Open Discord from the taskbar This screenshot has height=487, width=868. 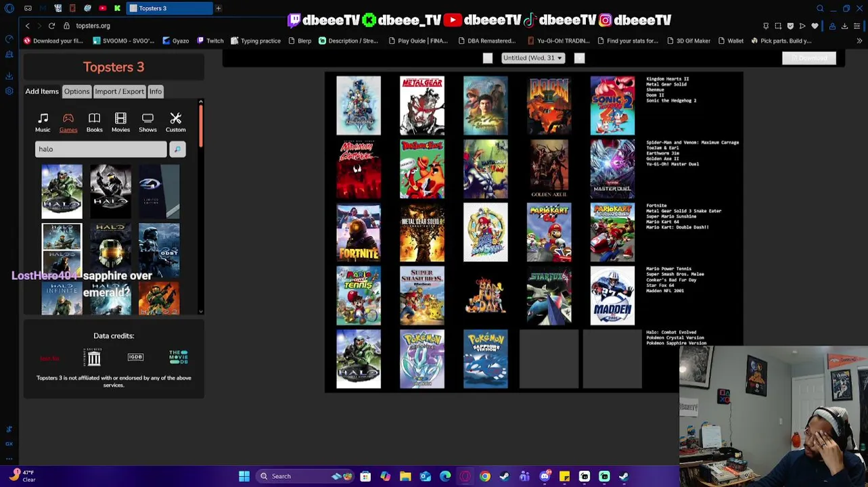pyautogui.click(x=545, y=476)
